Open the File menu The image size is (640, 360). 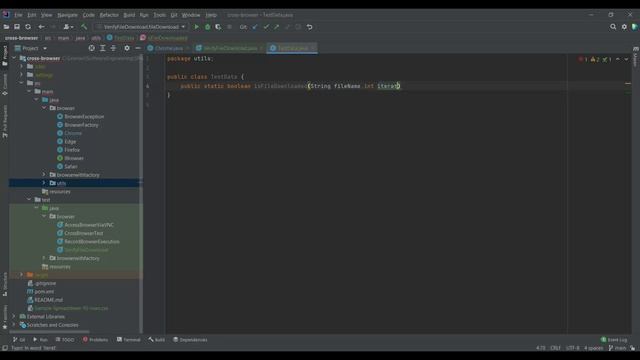[18, 15]
